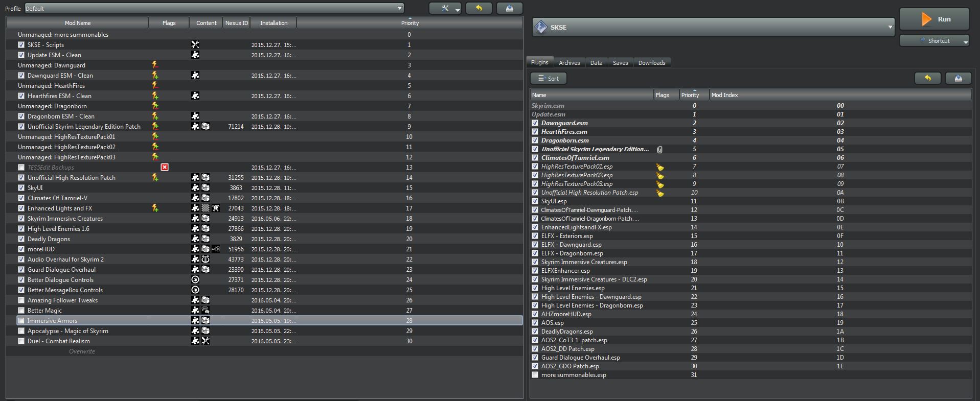Select AOS2_GDO Patch.esp plugin row
980x401 pixels.
point(750,366)
